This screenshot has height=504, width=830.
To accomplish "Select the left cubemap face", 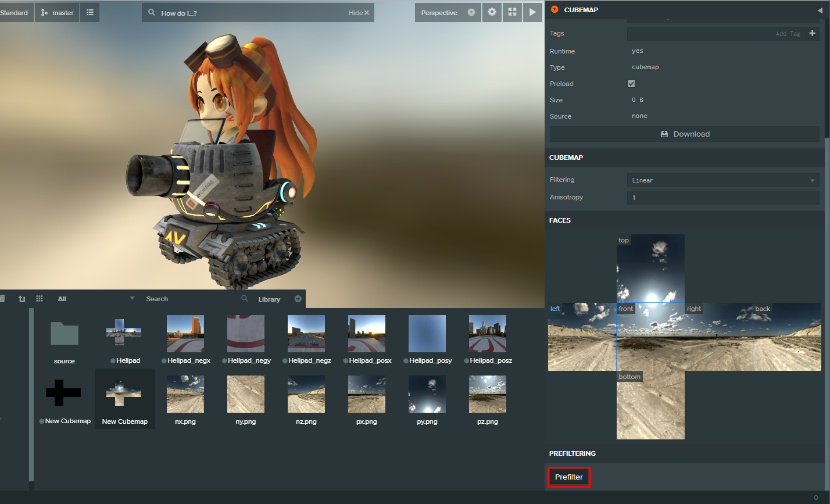I will click(x=582, y=337).
